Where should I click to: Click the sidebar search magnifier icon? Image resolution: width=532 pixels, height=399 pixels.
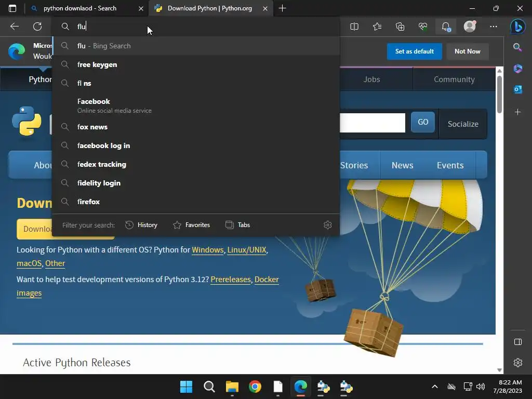(x=517, y=47)
